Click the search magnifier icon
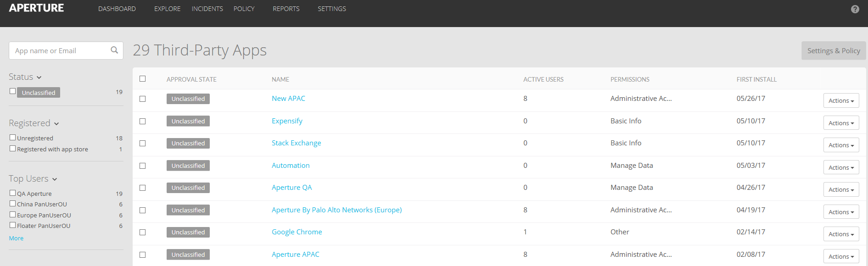The image size is (868, 266). click(x=114, y=50)
